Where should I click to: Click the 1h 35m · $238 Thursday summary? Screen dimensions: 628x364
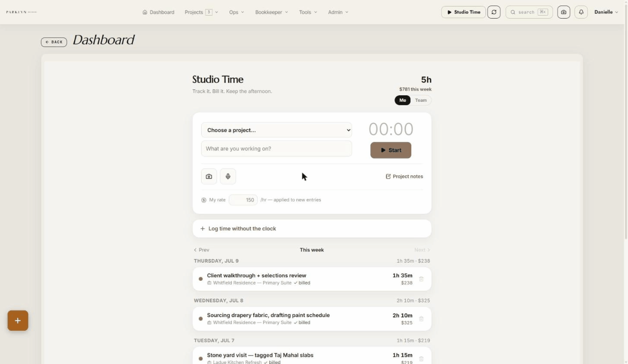[413, 261]
